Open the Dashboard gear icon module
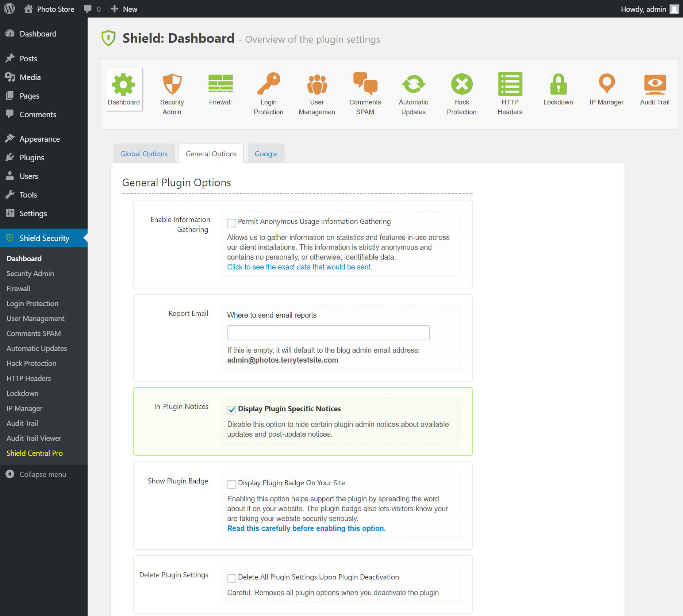This screenshot has height=616, width=683. (x=123, y=84)
